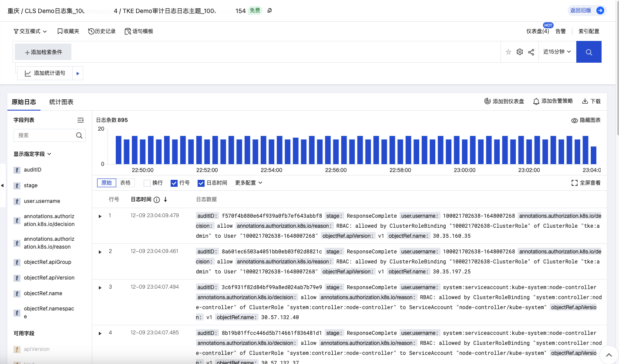Open 仪表盘(4) dashboards
The width and height of the screenshot is (619, 364).
(538, 31)
